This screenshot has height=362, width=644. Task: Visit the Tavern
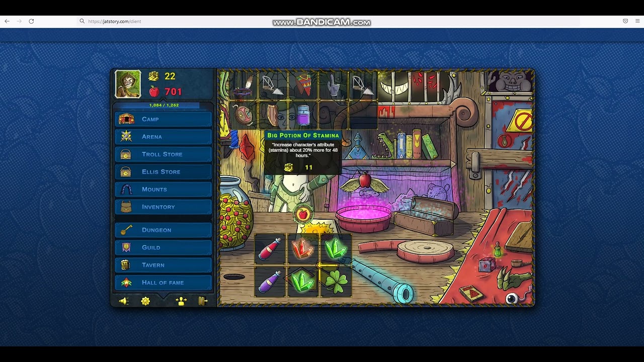point(164,265)
